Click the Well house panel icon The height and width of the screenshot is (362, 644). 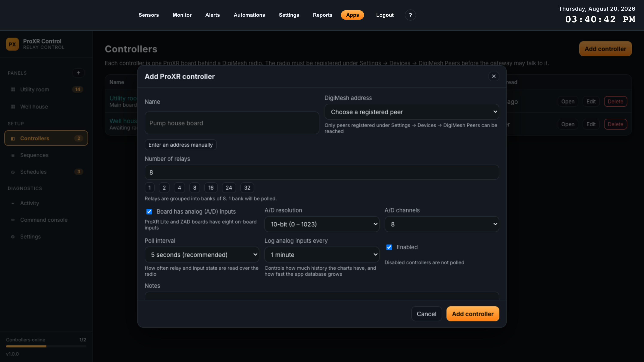point(13,107)
